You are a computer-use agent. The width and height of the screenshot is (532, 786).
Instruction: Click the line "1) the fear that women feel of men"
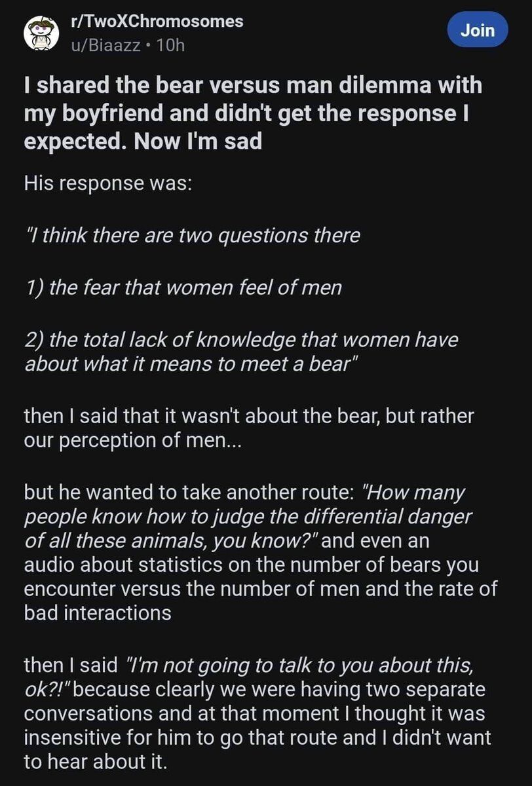183,288
